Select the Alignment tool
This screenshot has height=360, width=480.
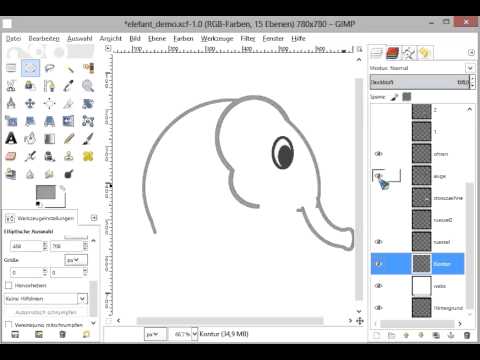pyautogui.click(x=49, y=103)
